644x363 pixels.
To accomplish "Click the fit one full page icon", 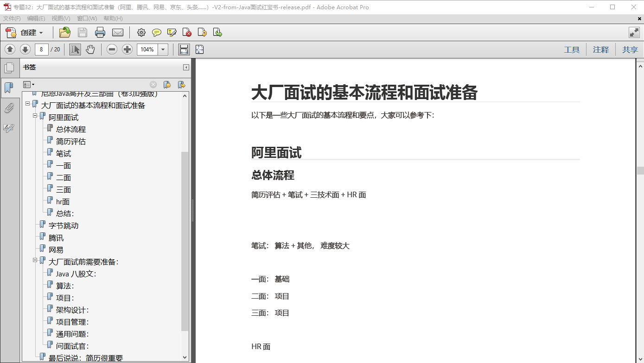I will (x=199, y=49).
